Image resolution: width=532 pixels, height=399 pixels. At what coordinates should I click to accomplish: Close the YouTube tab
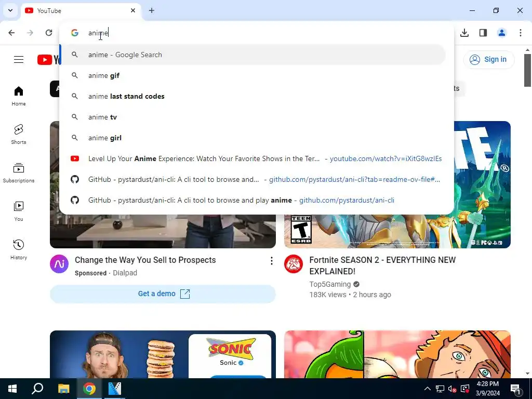[x=133, y=10]
